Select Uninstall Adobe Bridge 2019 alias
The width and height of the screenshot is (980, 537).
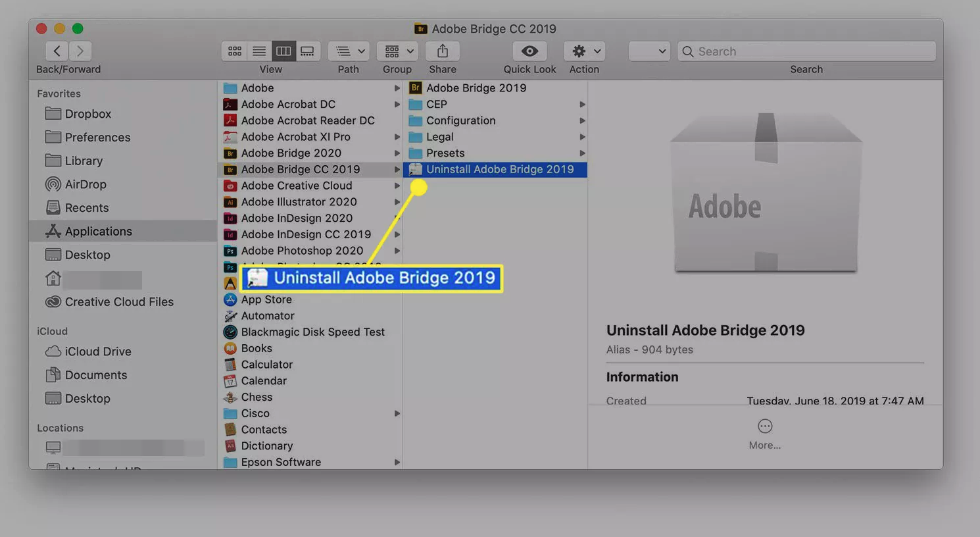click(495, 169)
